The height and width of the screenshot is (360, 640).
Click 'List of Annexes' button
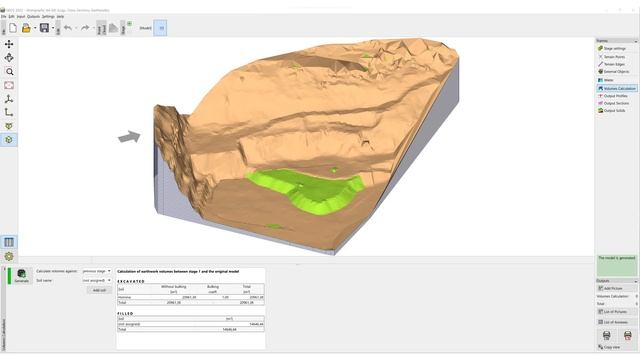(616, 322)
